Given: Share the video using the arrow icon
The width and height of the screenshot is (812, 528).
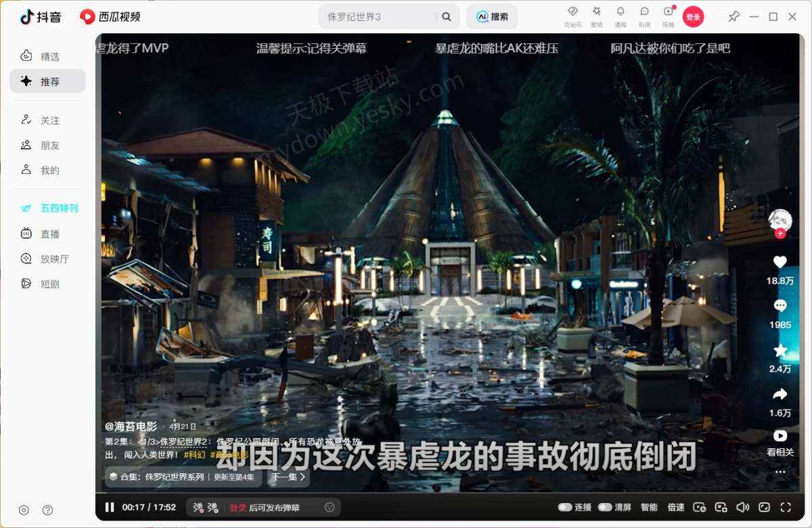Looking at the screenshot, I should coord(780,394).
